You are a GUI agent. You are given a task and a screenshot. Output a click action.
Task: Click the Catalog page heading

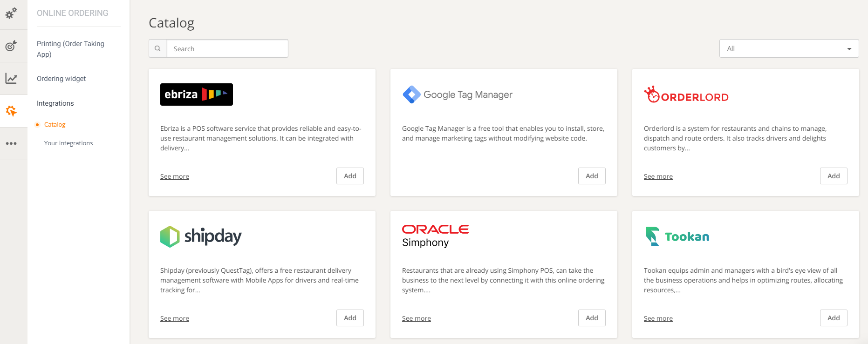click(x=171, y=23)
